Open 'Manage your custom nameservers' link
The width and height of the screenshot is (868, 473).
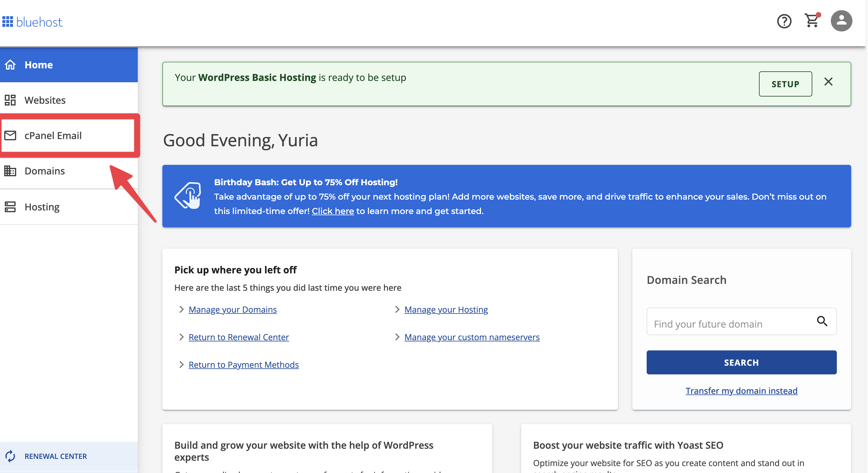(472, 337)
